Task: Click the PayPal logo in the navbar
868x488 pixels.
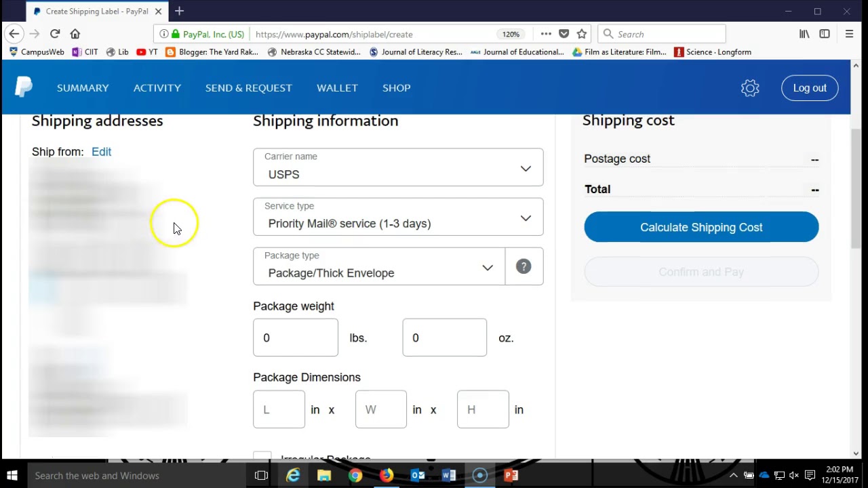Action: pos(24,87)
